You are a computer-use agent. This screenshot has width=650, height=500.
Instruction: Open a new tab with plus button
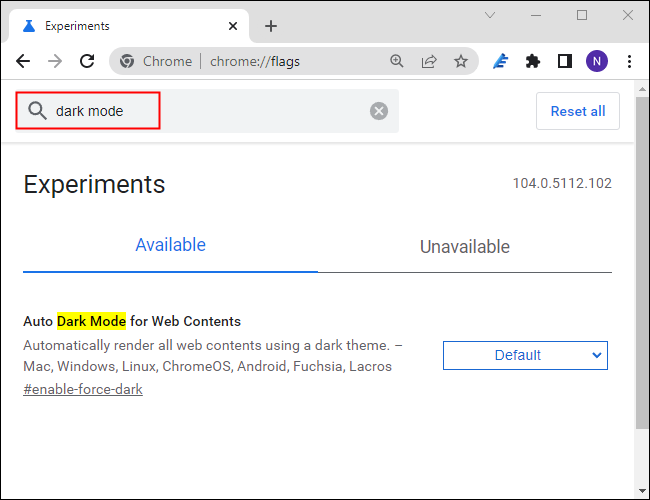pos(271,26)
